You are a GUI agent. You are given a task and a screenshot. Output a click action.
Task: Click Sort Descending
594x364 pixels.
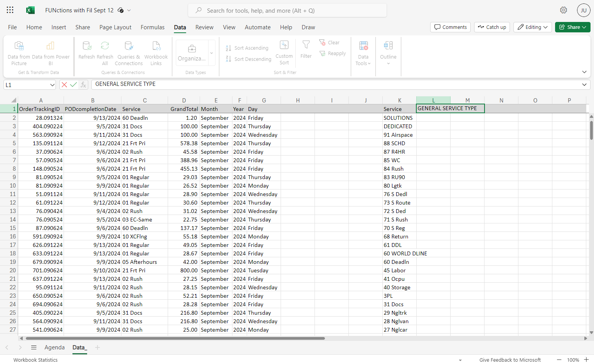(x=249, y=59)
